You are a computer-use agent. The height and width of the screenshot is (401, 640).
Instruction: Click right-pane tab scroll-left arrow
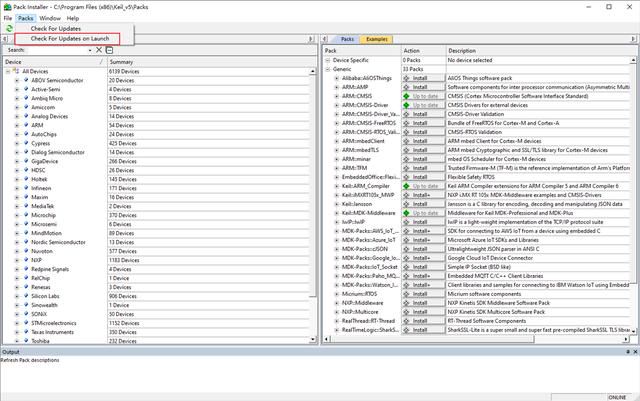pos(325,39)
